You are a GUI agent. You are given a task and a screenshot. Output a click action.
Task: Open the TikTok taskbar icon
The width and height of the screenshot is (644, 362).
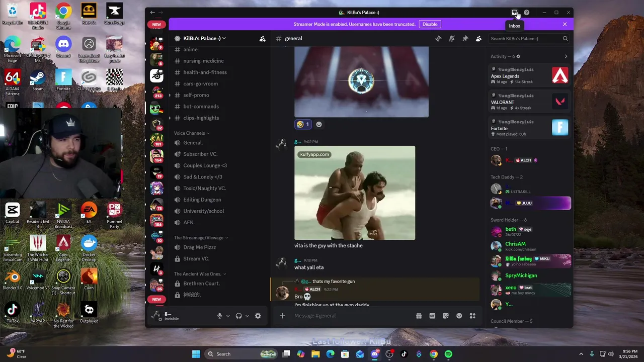[404, 354]
